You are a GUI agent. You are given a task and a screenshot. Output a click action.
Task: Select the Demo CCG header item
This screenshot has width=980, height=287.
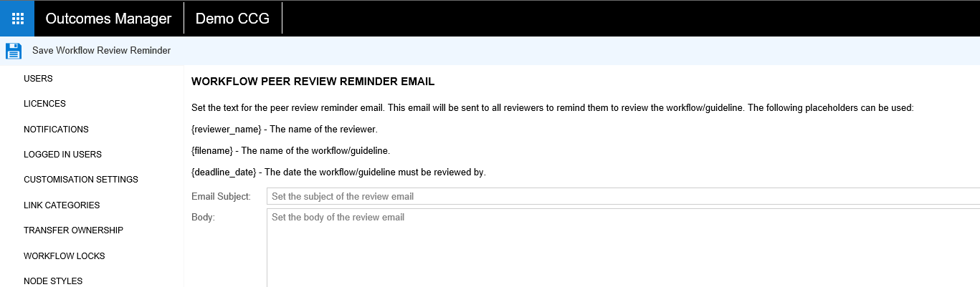pos(232,19)
